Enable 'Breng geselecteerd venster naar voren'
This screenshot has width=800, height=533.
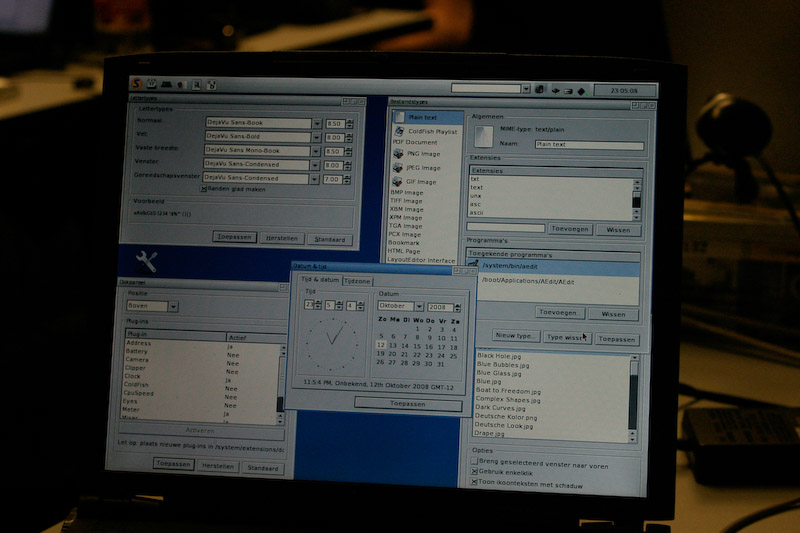point(474,461)
